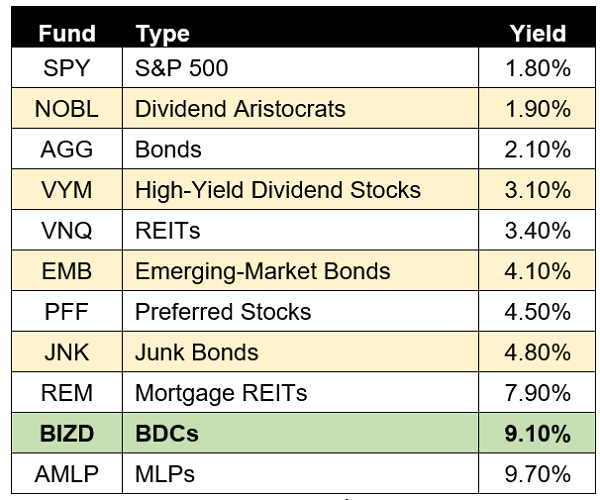Click the bold 9.10% yield cell
The height and width of the screenshot is (500, 600).
coord(537,433)
